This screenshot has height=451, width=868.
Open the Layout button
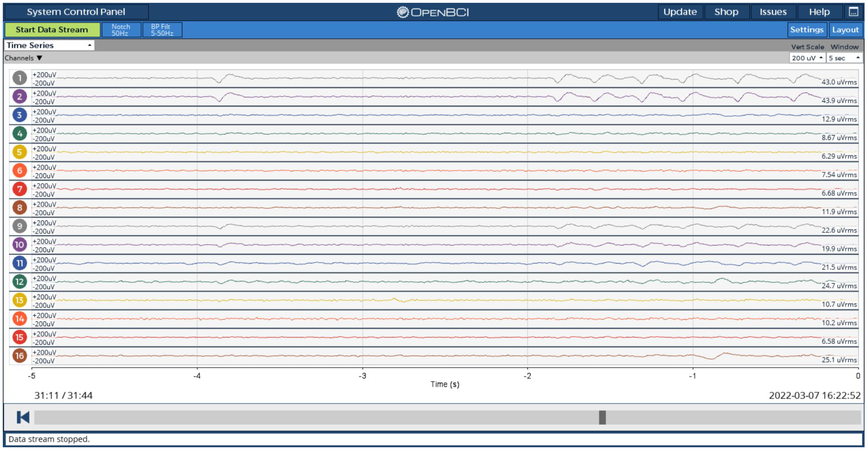(x=845, y=30)
